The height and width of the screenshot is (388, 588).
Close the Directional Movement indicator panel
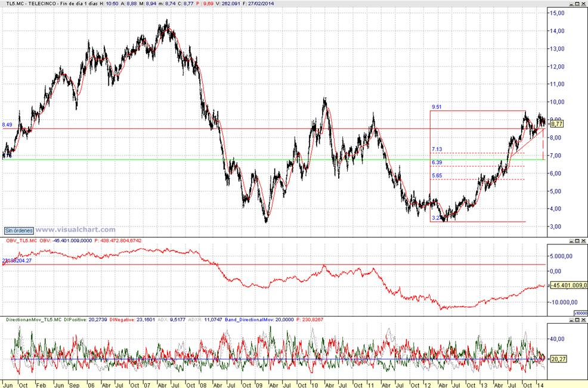pos(583,320)
